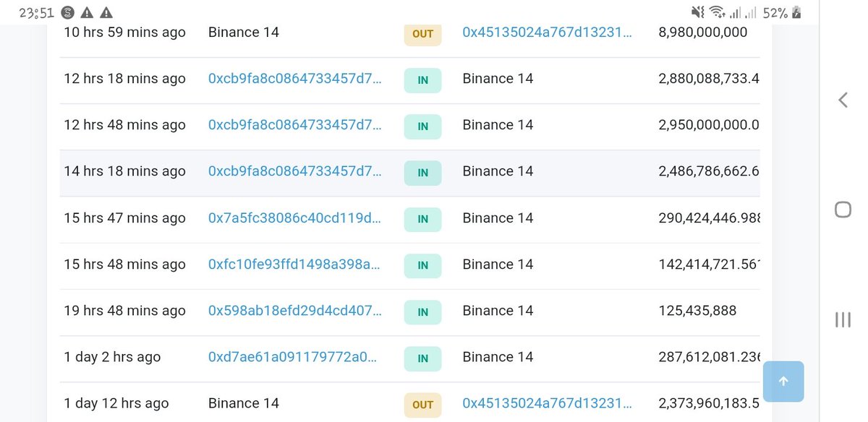Tap the battery icon beside 52%
Screen dimensions: 868x422
[x=797, y=12]
